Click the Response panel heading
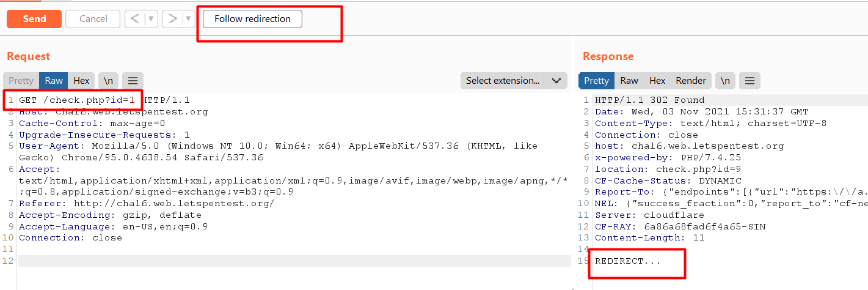This screenshot has width=868, height=290. tap(608, 56)
